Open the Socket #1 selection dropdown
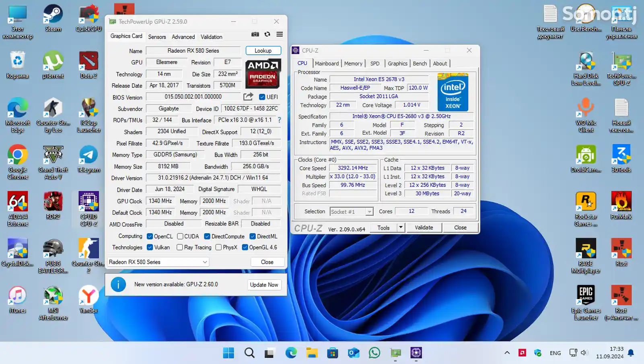 click(x=352, y=212)
